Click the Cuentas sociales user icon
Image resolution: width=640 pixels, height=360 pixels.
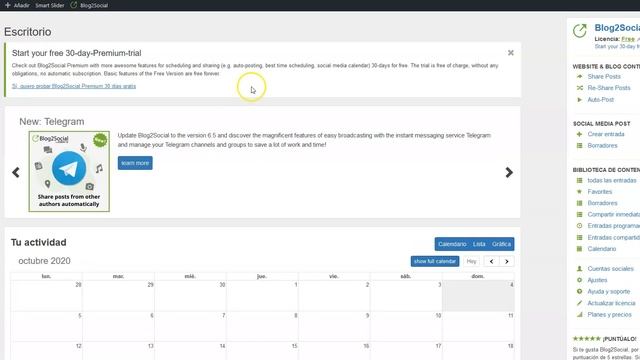click(x=579, y=269)
